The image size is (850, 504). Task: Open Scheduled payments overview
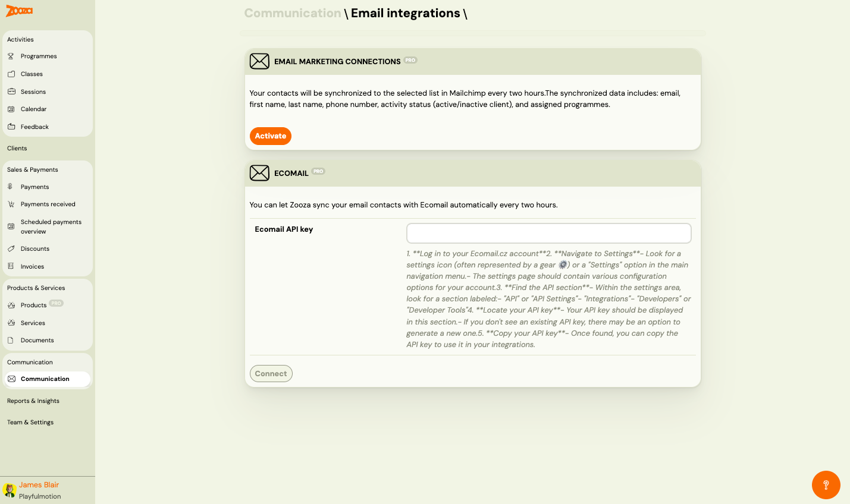tap(48, 226)
